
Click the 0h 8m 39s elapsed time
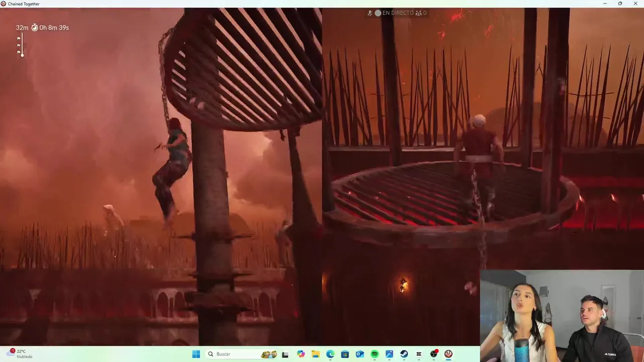pos(54,28)
